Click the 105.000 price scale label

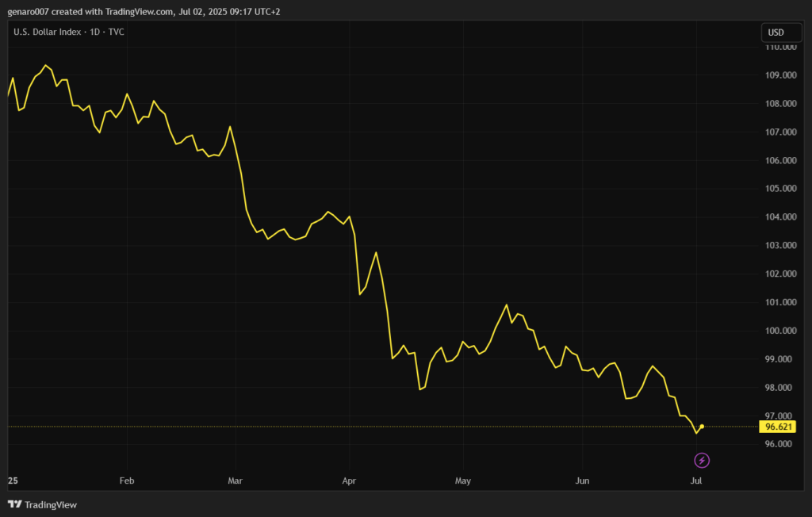pyautogui.click(x=780, y=189)
